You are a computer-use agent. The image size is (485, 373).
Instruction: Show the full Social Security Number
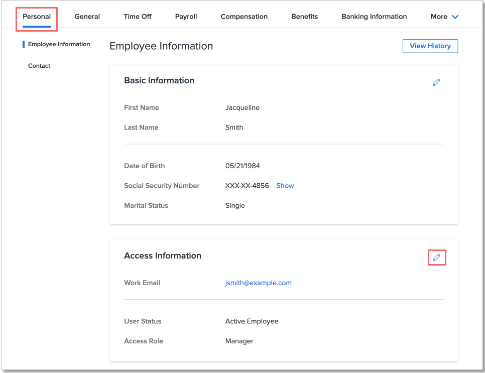(285, 186)
